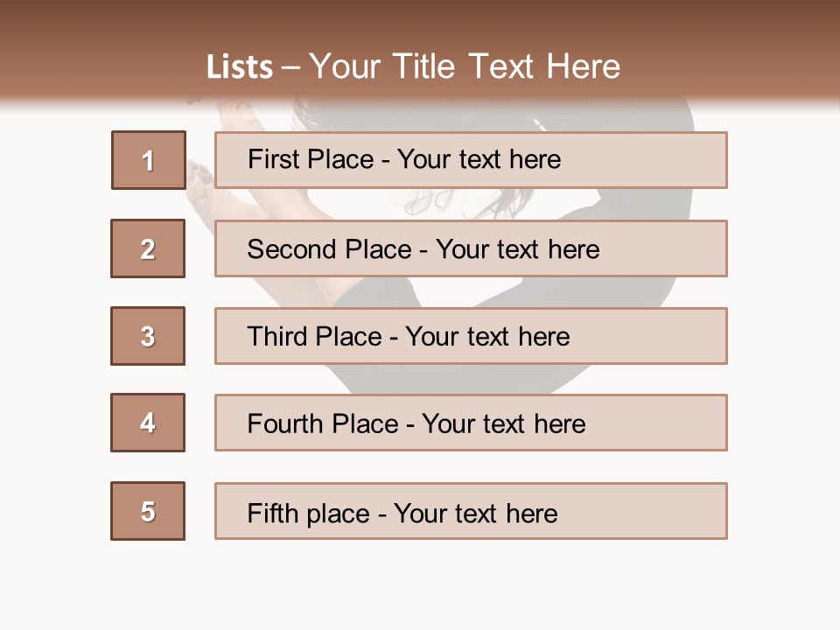Click the 'Fifth place' text
The image size is (840, 630).
(309, 513)
